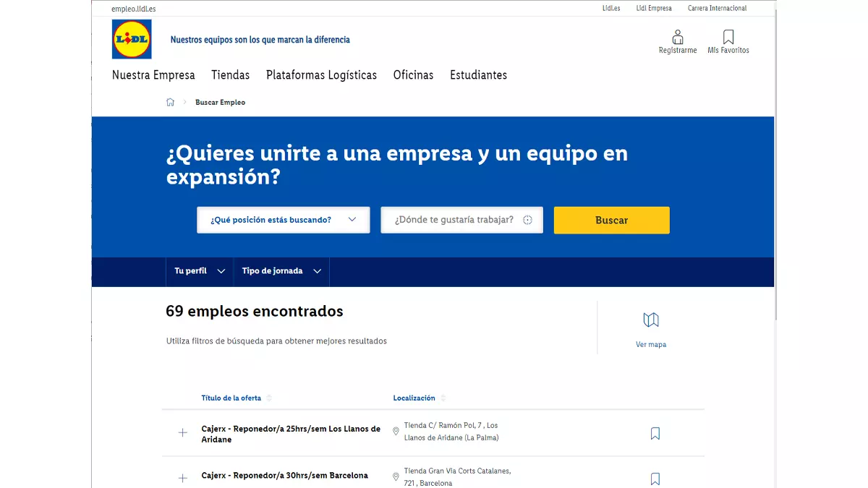
Task: Follow the Carrera Internacional link
Action: click(x=718, y=9)
